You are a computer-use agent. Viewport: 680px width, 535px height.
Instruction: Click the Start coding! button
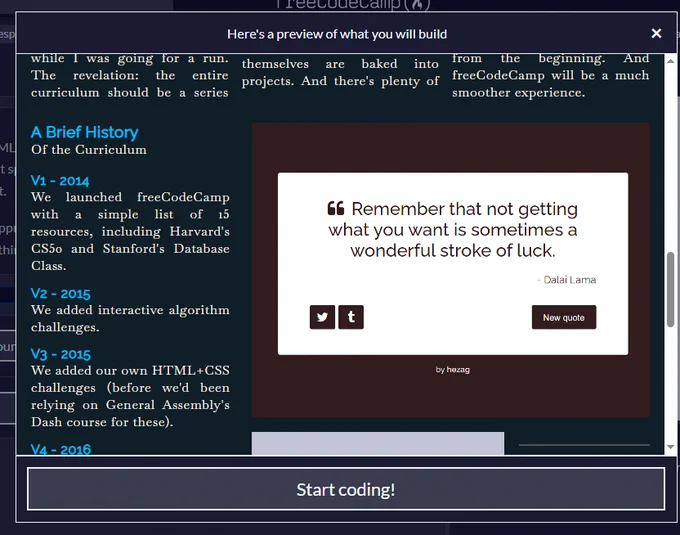point(346,489)
